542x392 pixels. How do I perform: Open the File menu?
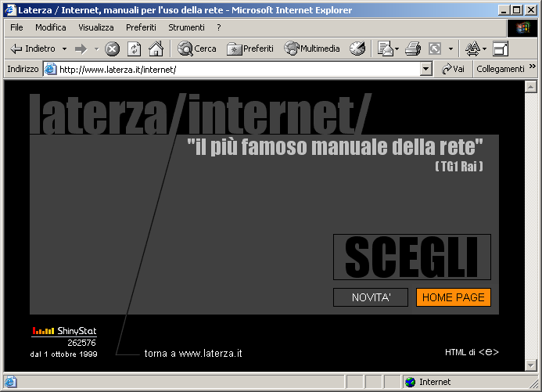pyautogui.click(x=16, y=27)
